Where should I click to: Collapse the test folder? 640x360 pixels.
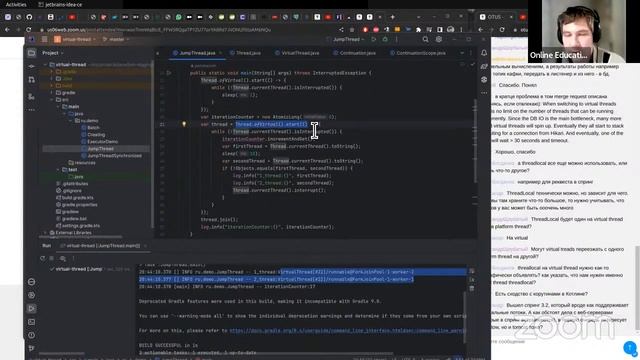(x=58, y=170)
